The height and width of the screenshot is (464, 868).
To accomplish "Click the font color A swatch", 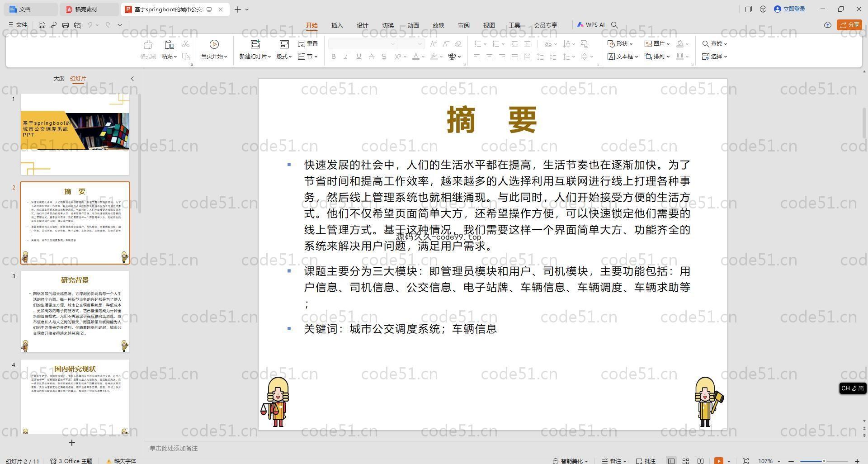I will click(x=415, y=57).
